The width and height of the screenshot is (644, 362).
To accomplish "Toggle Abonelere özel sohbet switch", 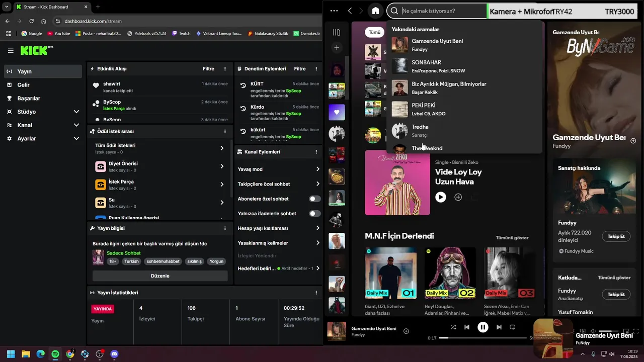I will pos(315,199).
